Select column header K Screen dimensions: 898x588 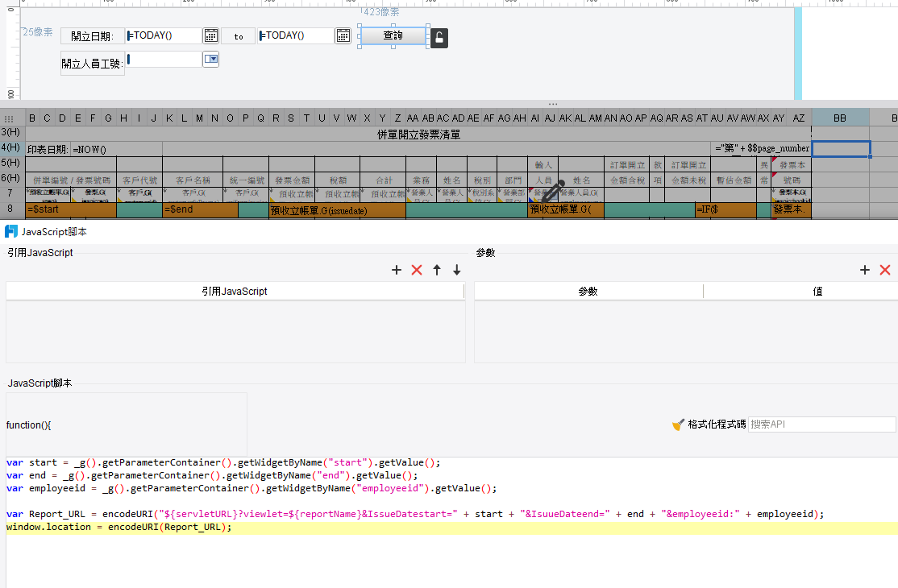coord(169,118)
